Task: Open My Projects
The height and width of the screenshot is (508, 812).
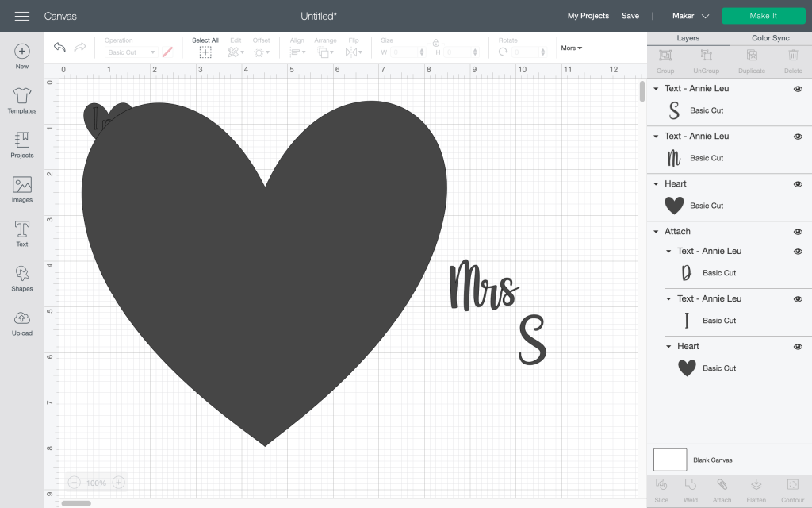Action: (x=588, y=16)
